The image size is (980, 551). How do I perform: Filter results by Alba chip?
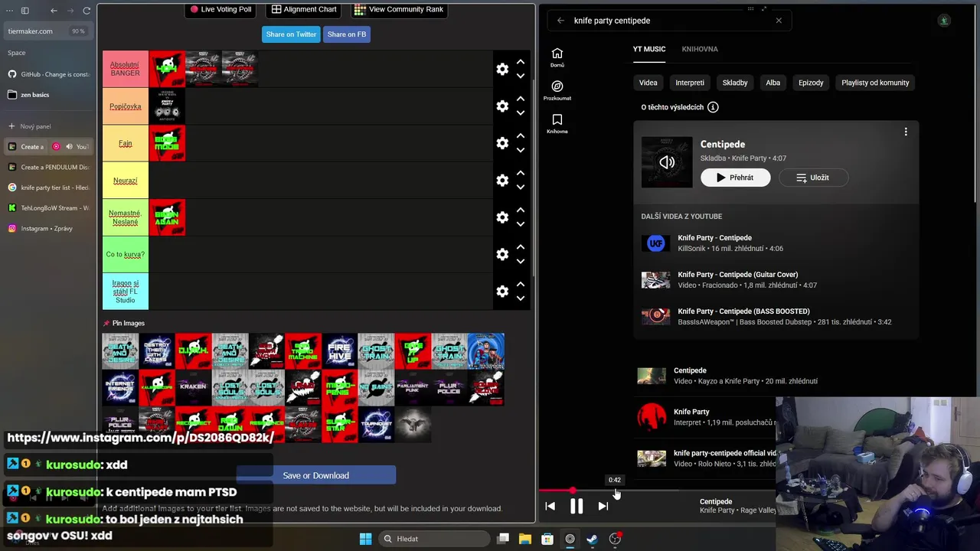click(773, 83)
